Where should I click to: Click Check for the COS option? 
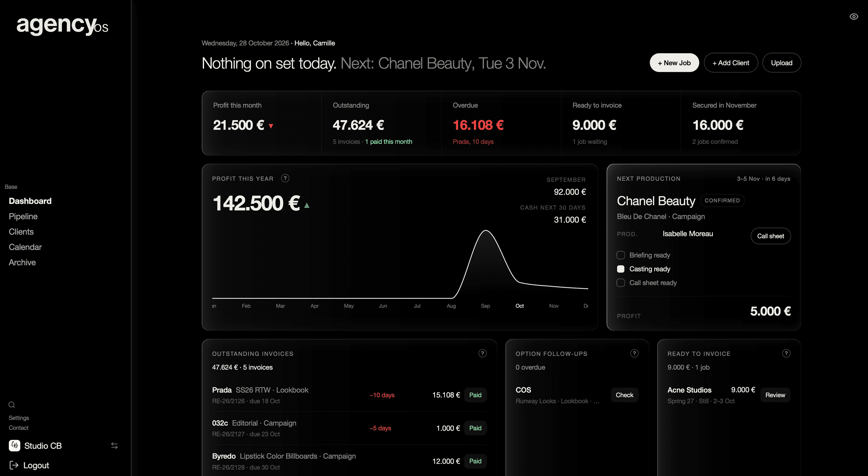(624, 395)
